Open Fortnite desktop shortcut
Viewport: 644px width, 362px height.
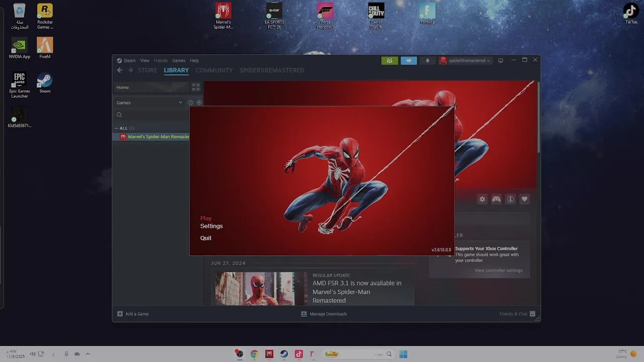[x=427, y=14]
